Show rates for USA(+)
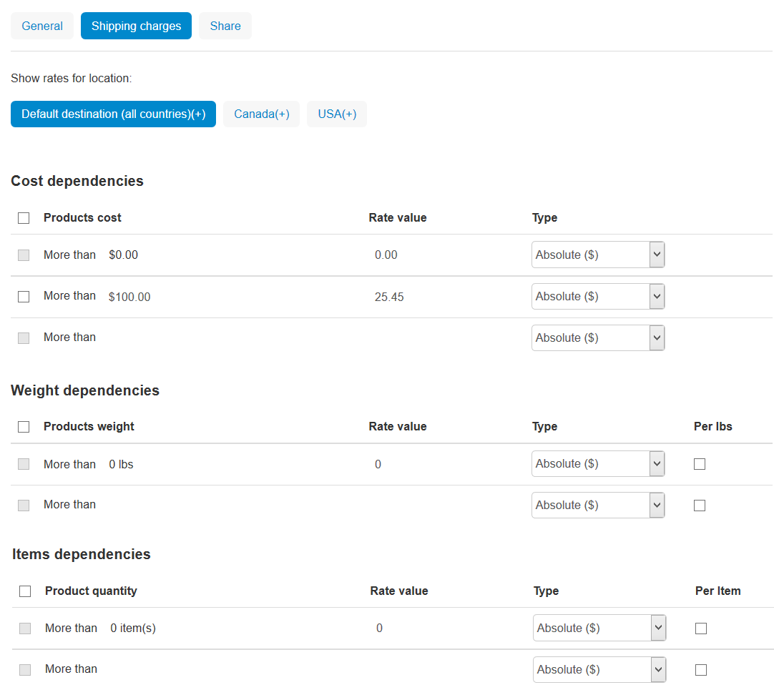774x700 pixels. (337, 114)
